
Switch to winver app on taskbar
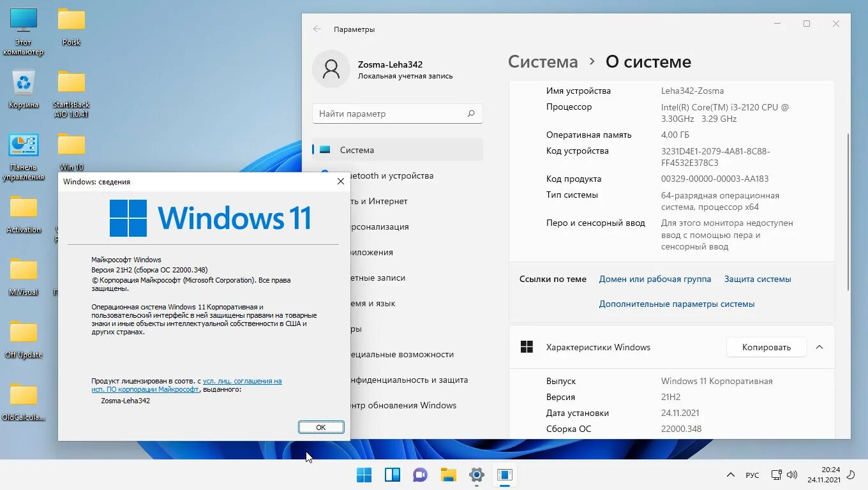[x=505, y=475]
